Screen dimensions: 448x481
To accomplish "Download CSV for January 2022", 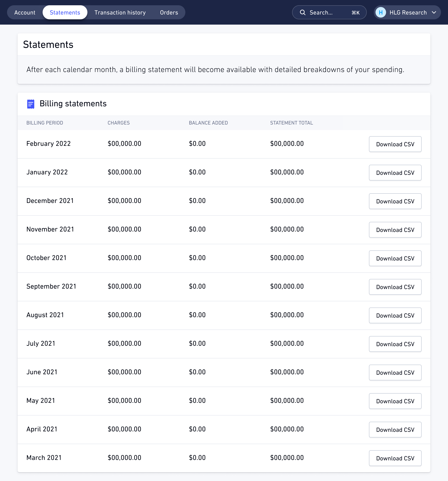I will click(x=395, y=173).
